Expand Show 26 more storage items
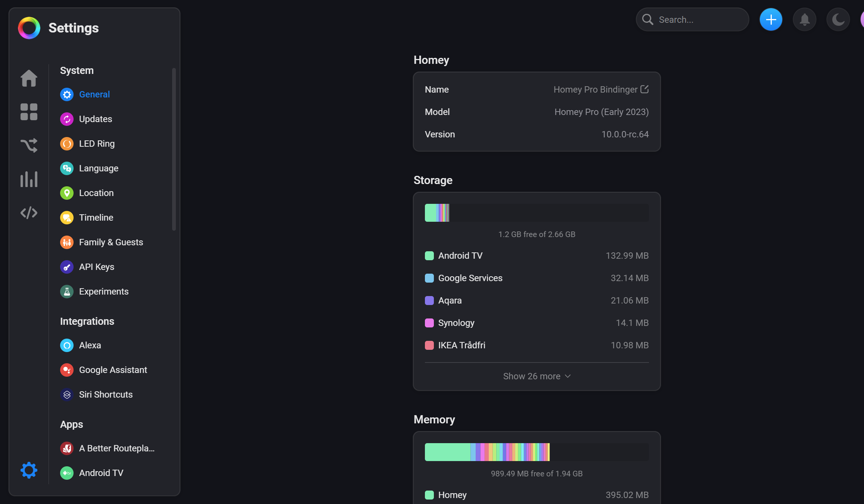 click(x=537, y=376)
